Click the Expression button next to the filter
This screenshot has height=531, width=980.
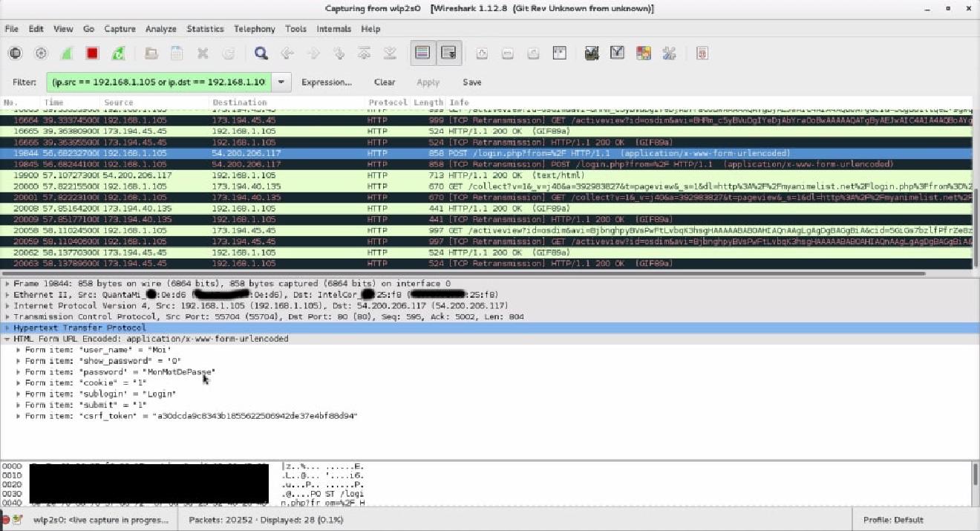pyautogui.click(x=327, y=82)
